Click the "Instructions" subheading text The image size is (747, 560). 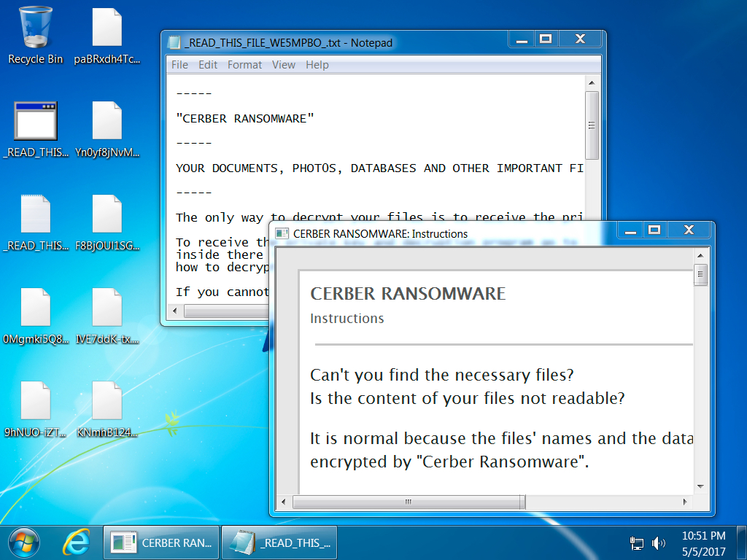pos(347,319)
